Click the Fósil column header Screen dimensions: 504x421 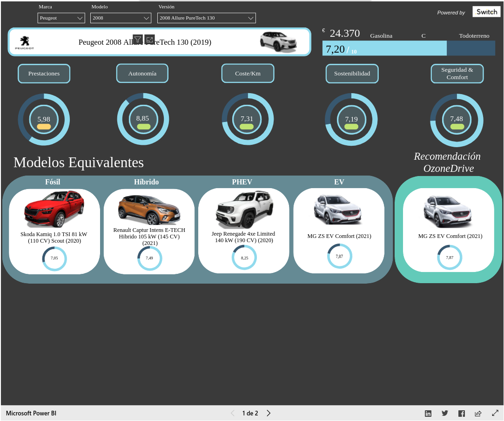pyautogui.click(x=53, y=182)
